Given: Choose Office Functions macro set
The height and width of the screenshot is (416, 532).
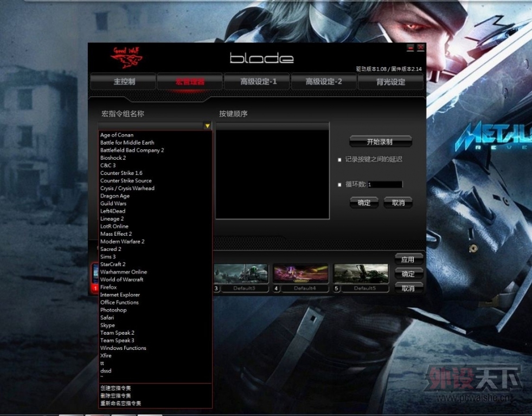Looking at the screenshot, I should point(119,302).
